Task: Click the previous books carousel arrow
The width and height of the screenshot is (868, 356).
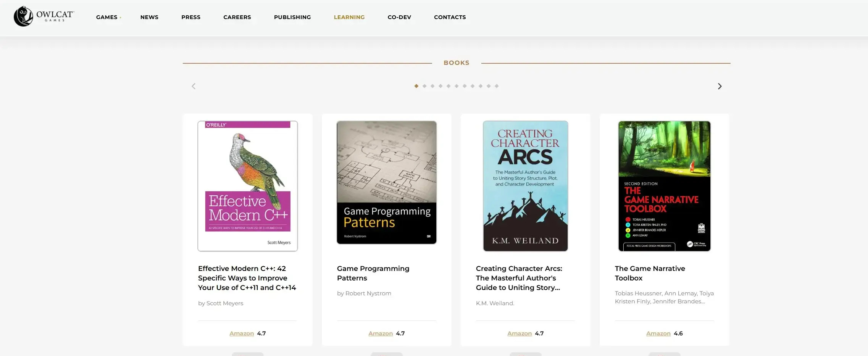Action: tap(194, 86)
